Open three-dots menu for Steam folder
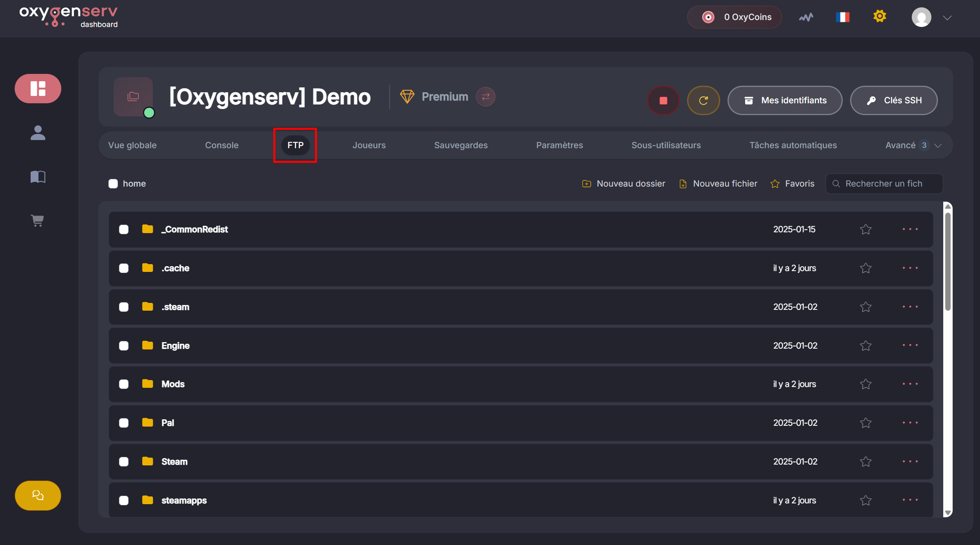The image size is (980, 545). point(910,461)
